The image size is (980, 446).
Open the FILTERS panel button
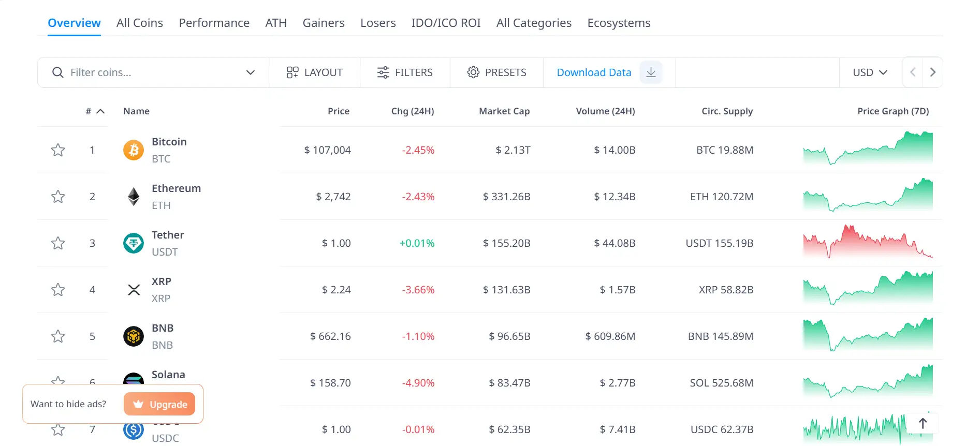tap(405, 72)
